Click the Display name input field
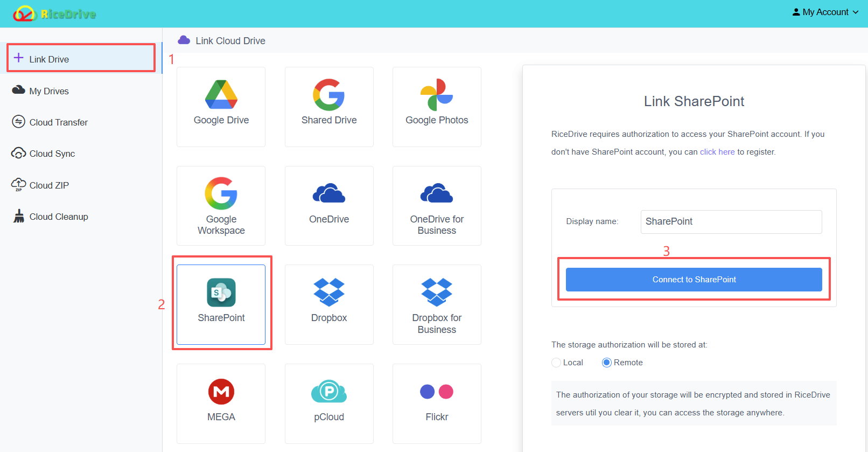The height and width of the screenshot is (452, 868). tap(731, 221)
